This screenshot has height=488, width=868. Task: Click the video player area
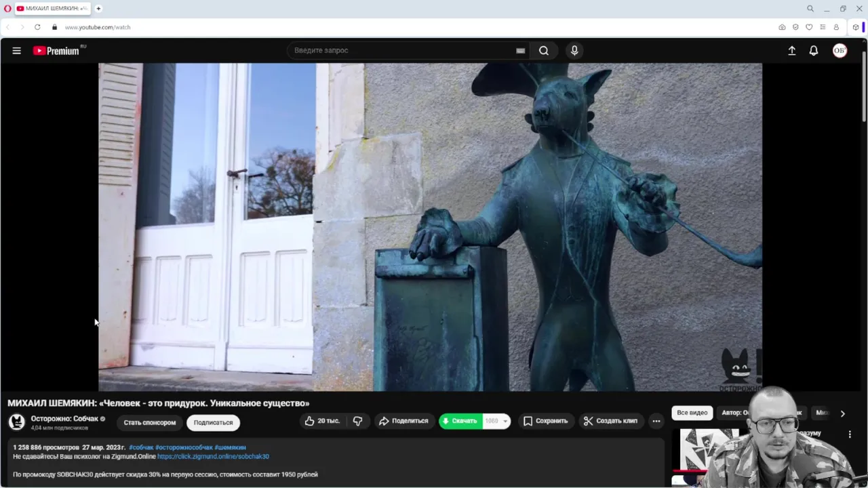(x=430, y=227)
